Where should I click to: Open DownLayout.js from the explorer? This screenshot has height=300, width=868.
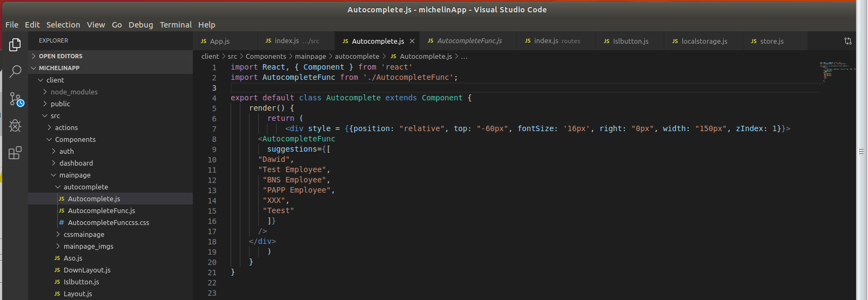pos(87,270)
